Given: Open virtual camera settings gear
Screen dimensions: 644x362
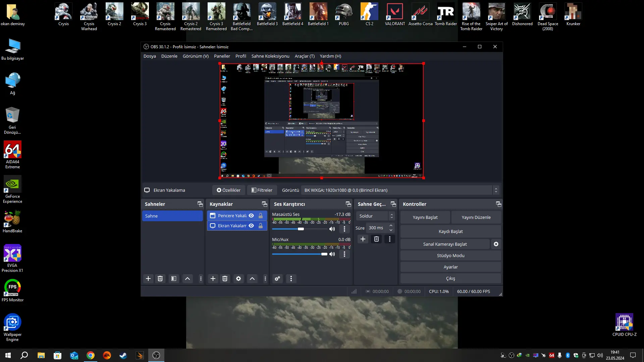Looking at the screenshot, I should pos(496,244).
